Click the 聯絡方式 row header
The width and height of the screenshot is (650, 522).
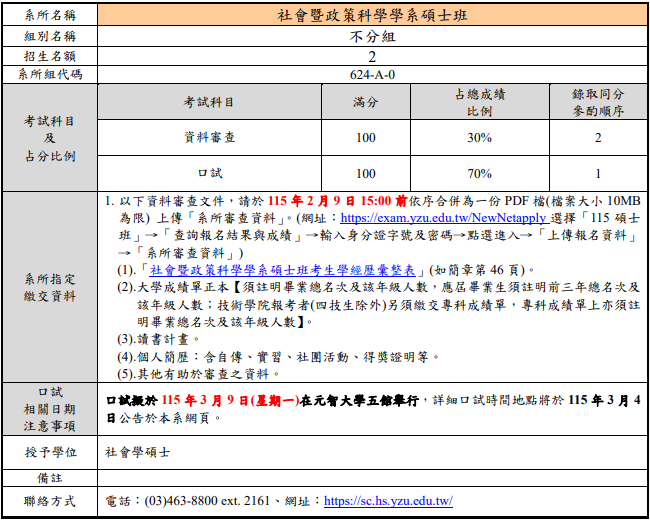point(50,501)
